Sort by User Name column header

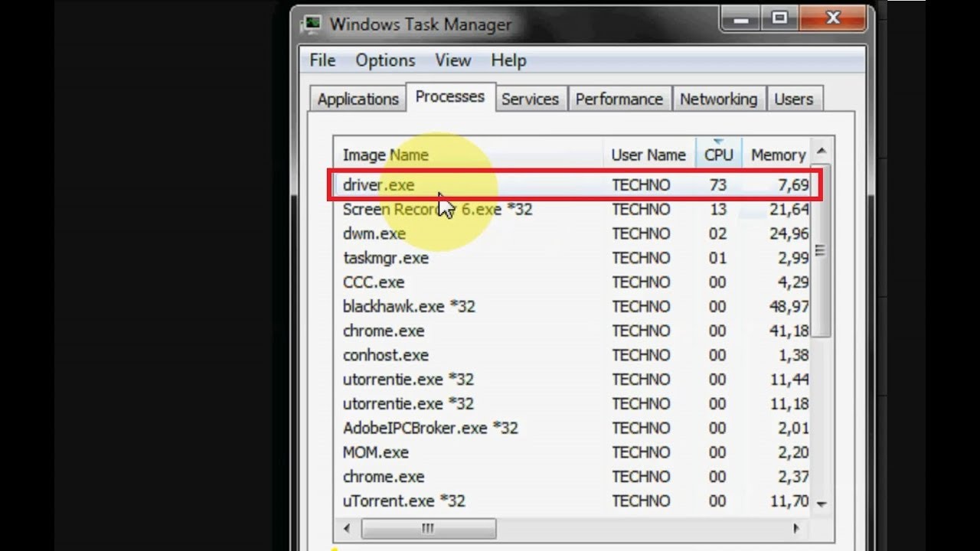(649, 155)
